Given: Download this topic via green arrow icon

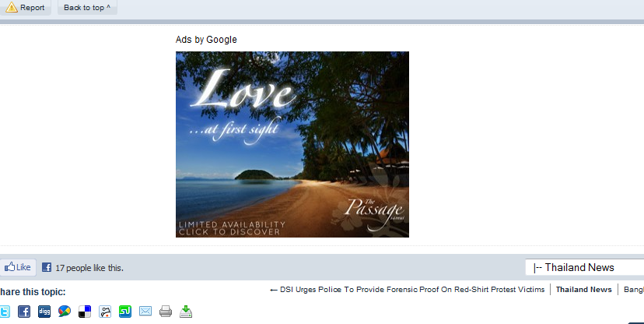Looking at the screenshot, I should point(186,312).
